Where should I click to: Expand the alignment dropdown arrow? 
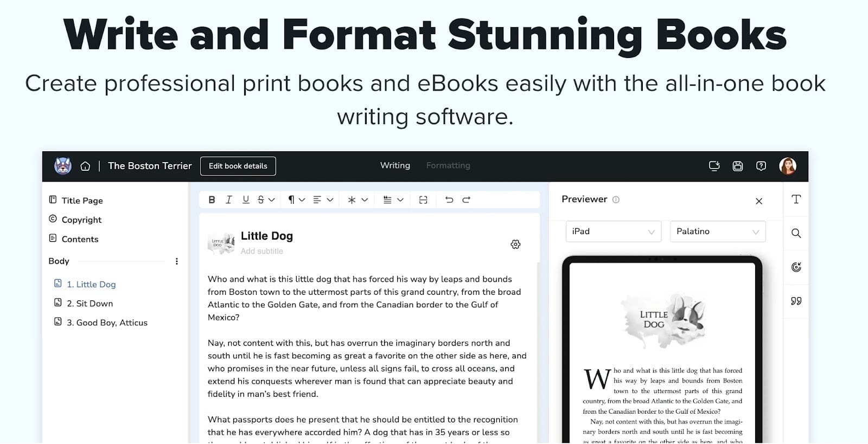(x=330, y=200)
